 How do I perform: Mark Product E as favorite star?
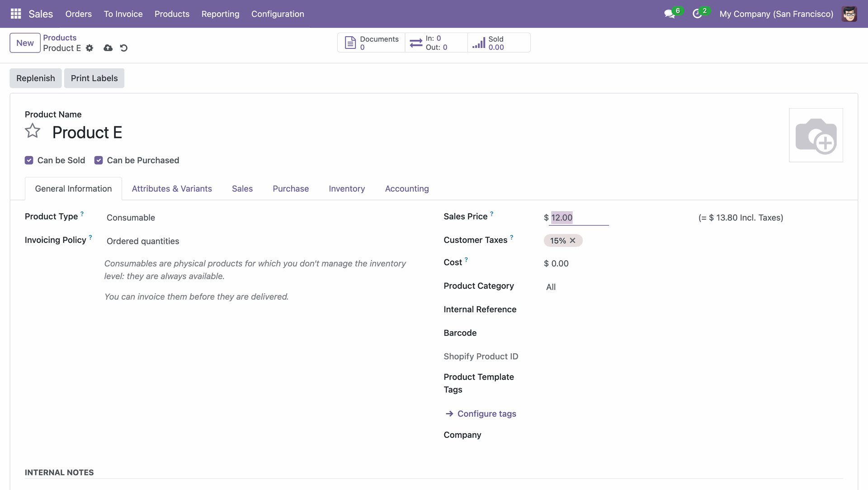(x=33, y=131)
